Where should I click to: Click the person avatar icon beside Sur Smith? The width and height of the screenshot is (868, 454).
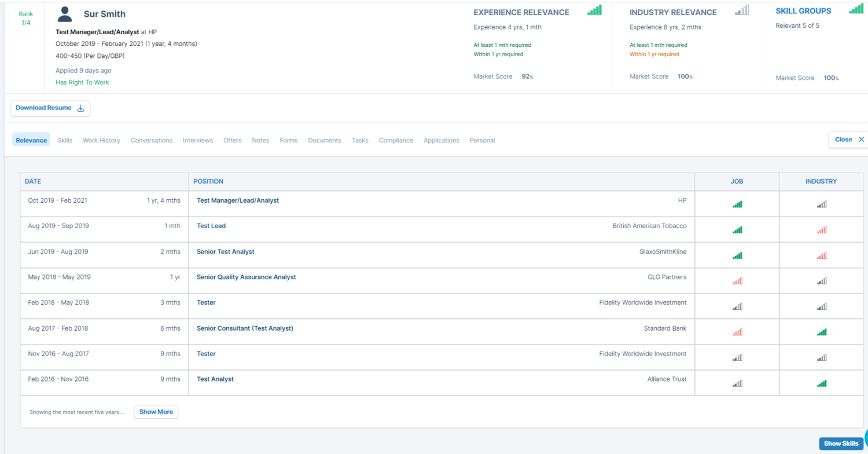coord(66,14)
